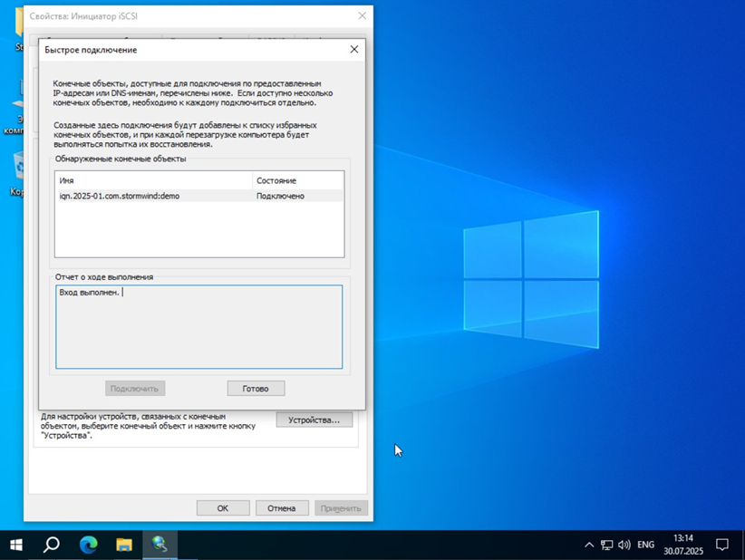The width and height of the screenshot is (745, 560).
Task: Open the volume speaker tray icon
Action: coord(624,545)
